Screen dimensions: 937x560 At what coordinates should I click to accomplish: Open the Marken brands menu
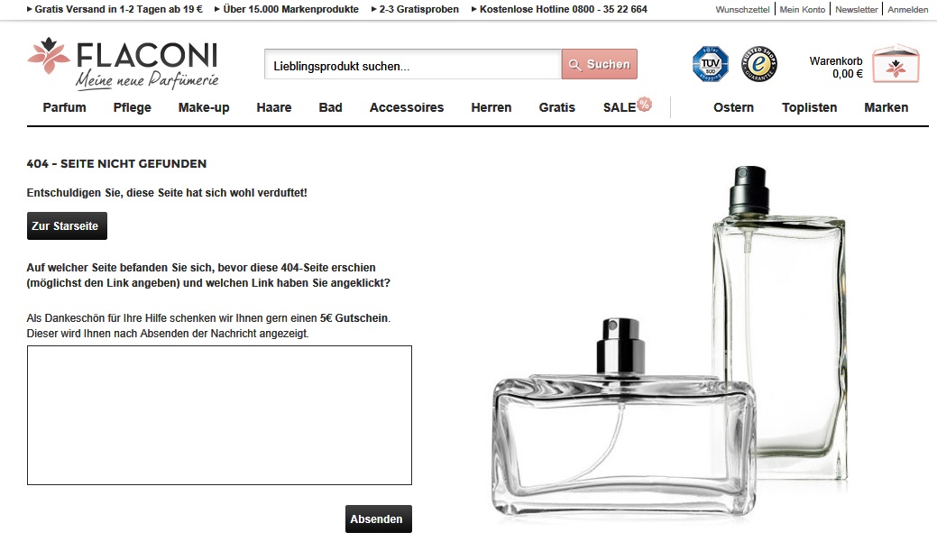click(x=886, y=107)
